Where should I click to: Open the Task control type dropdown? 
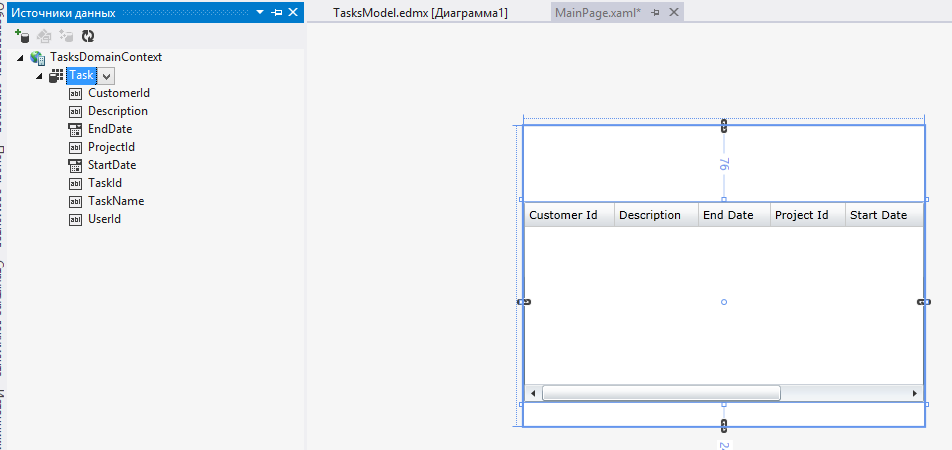(106, 76)
